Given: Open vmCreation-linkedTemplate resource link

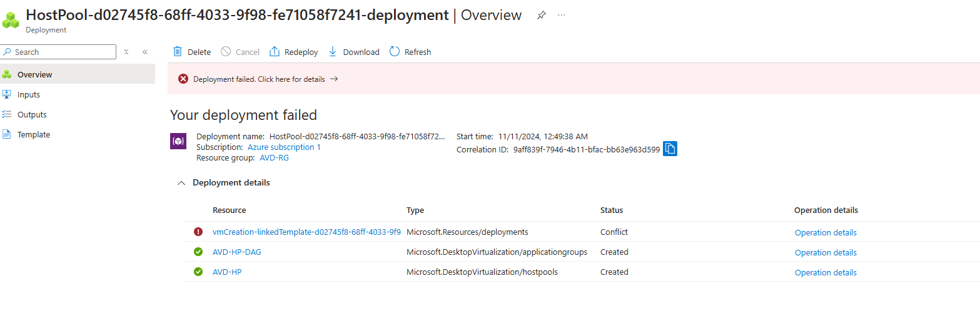Looking at the screenshot, I should 306,232.
